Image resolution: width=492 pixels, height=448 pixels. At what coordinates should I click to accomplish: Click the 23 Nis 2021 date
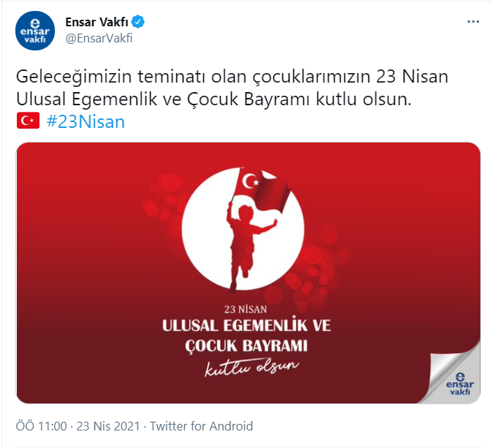108,426
